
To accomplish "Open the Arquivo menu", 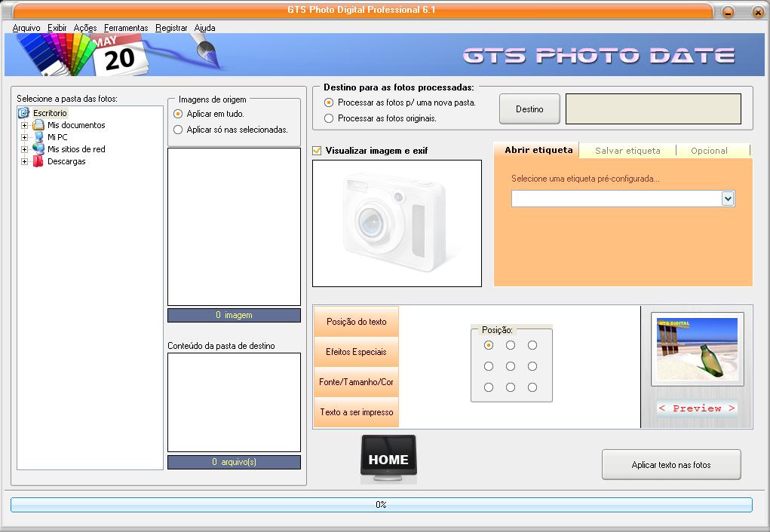I will coord(26,28).
